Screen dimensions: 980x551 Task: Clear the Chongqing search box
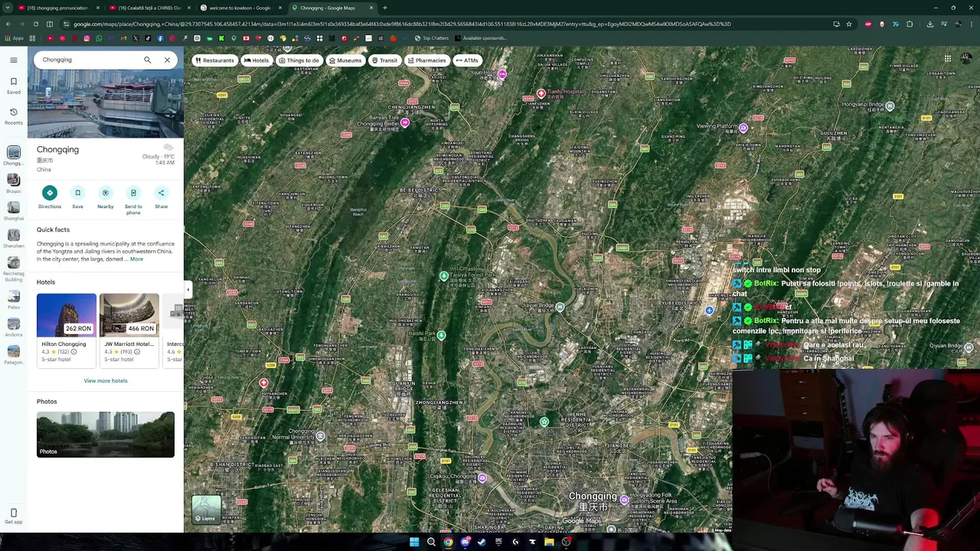(x=167, y=60)
